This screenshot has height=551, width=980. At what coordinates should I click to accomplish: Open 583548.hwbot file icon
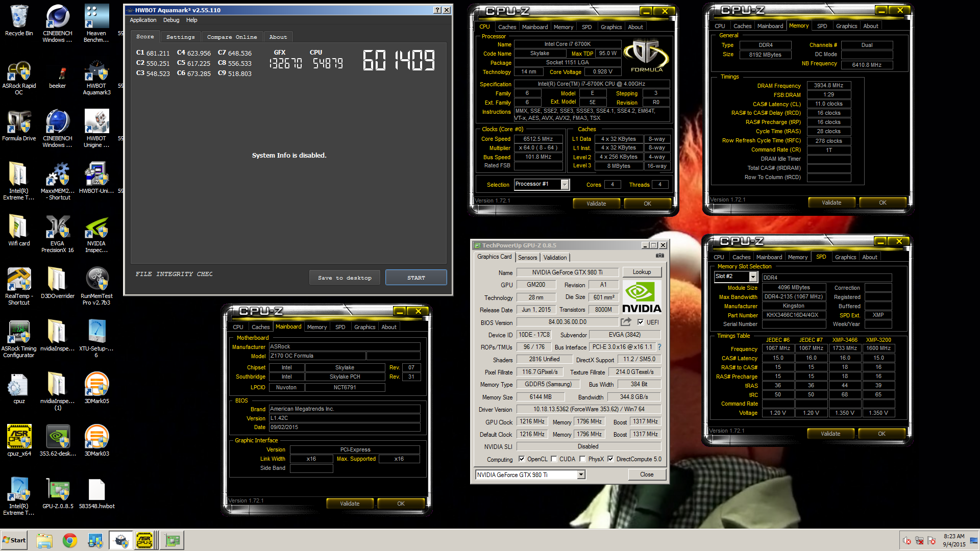pyautogui.click(x=96, y=493)
